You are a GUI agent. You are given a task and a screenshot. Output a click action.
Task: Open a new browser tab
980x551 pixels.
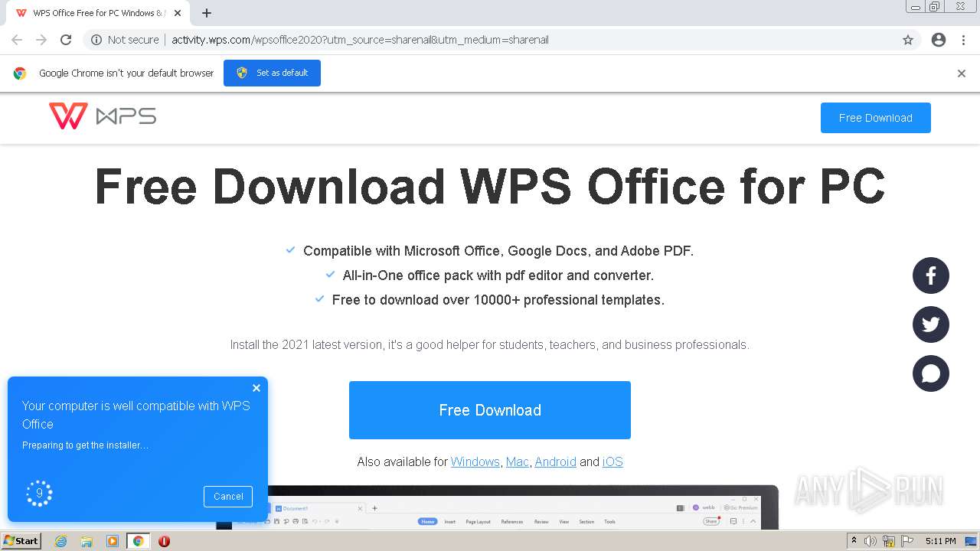tap(207, 13)
